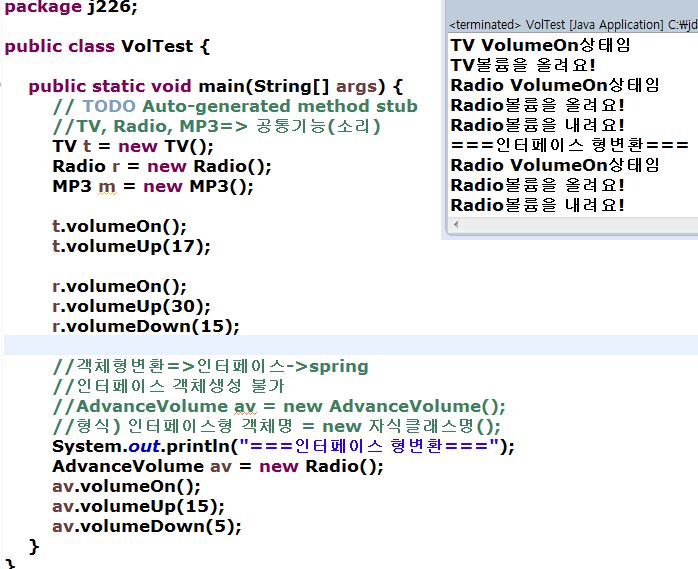Select the 'TV VolumeOn상태임' console output line
The width and height of the screenshot is (698, 569).
[540, 45]
